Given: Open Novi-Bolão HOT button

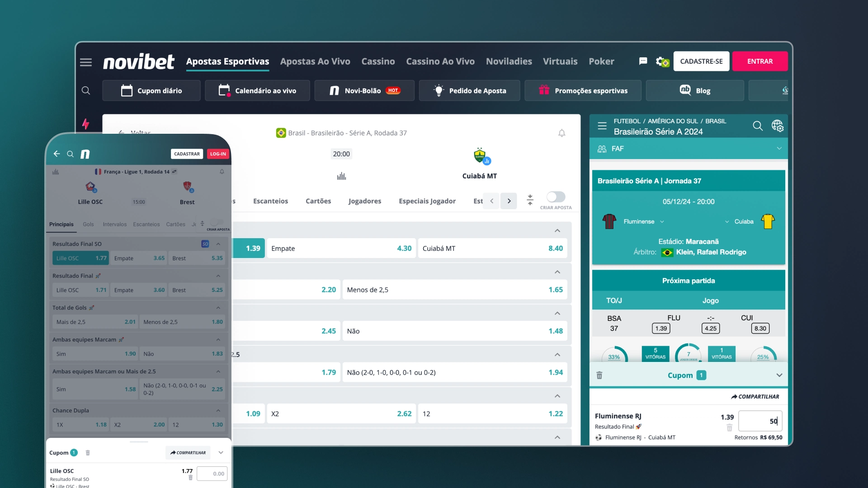Looking at the screenshot, I should coord(364,90).
